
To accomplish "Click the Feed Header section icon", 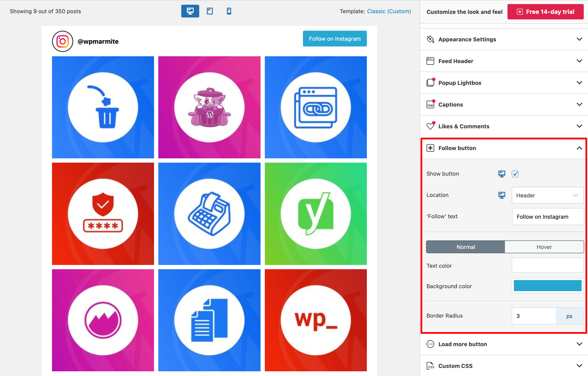I will pos(430,61).
